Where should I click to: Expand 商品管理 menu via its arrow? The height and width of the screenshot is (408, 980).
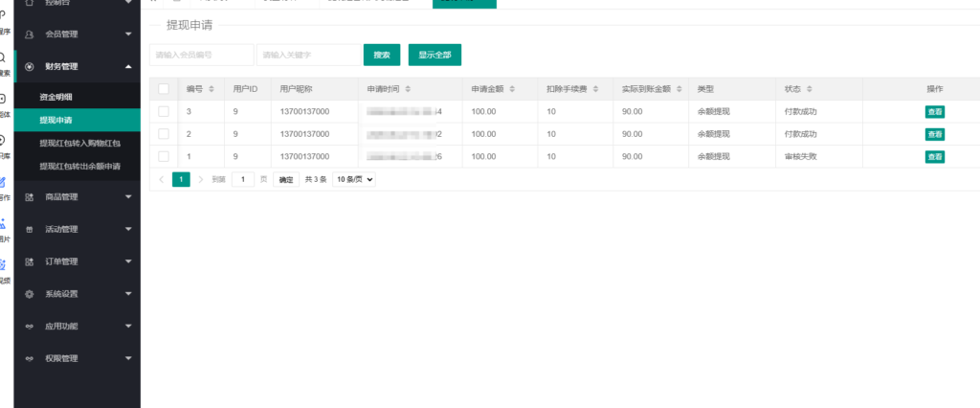click(128, 197)
